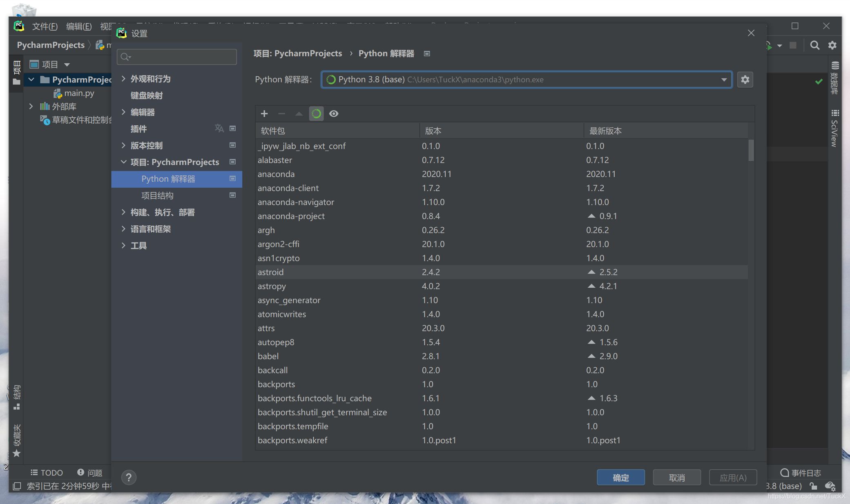Click project-level marker icon beside 项目结构
This screenshot has width=850, height=504.
pyautogui.click(x=232, y=195)
